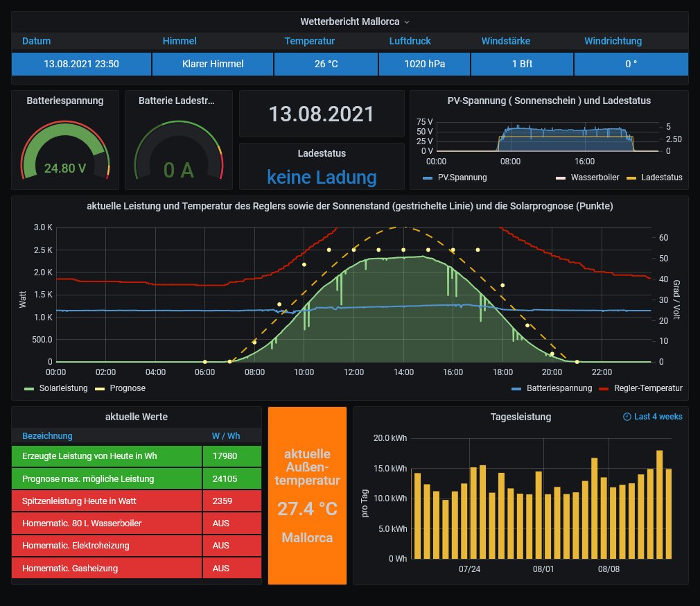The image size is (700, 606).
Task: Click the Last 4 weeks time range link
Action: click(658, 417)
